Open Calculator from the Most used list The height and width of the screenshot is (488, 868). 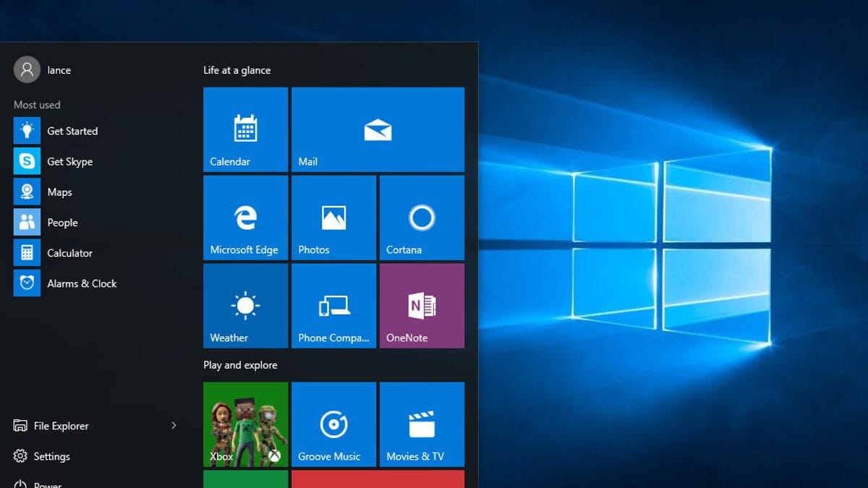point(69,252)
